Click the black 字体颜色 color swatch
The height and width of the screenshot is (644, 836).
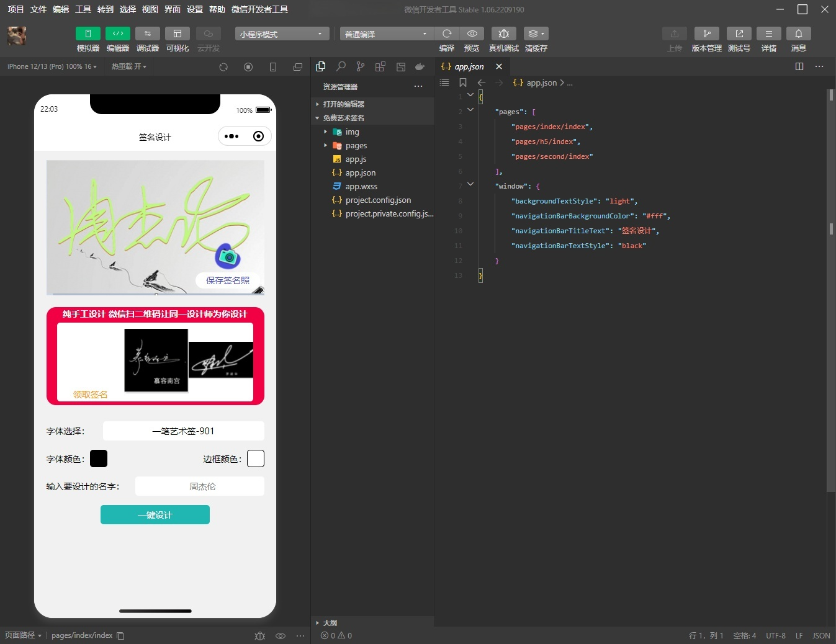coord(99,458)
